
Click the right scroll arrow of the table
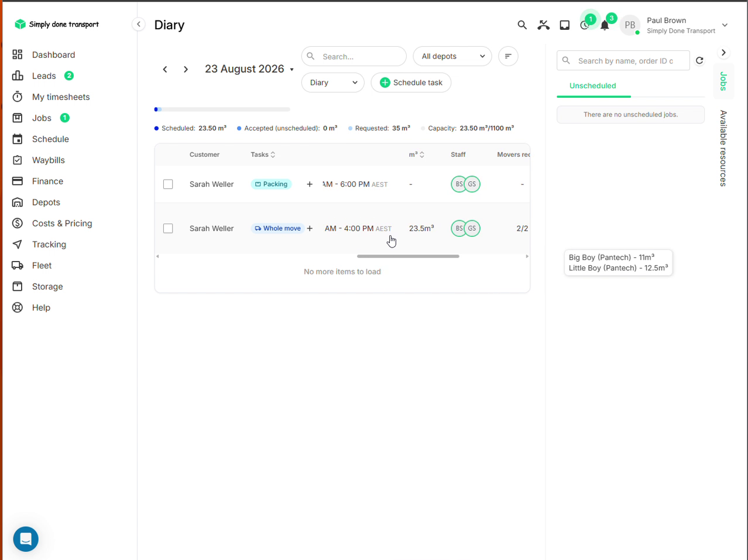point(527,256)
